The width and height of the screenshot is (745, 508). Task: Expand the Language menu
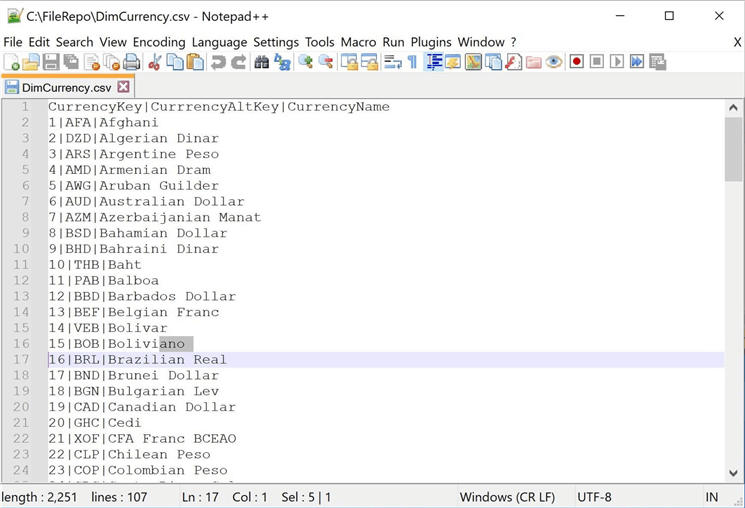tap(219, 42)
